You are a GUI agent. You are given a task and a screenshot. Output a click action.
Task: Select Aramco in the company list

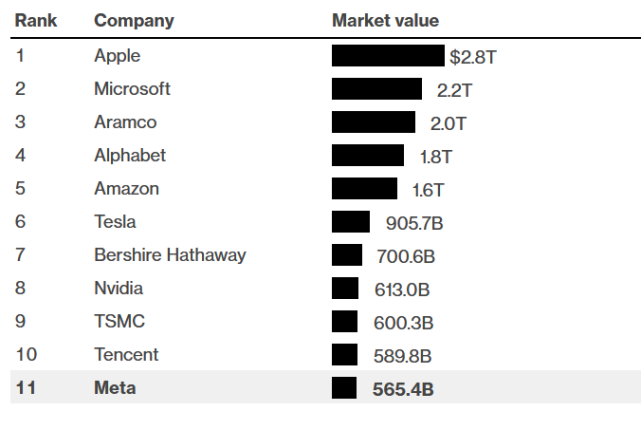coord(125,122)
